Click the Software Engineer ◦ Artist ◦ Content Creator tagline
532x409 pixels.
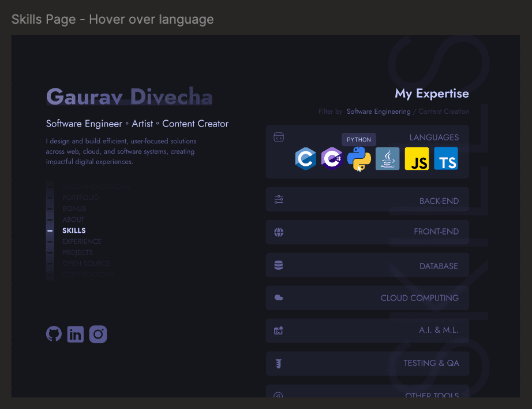click(137, 124)
